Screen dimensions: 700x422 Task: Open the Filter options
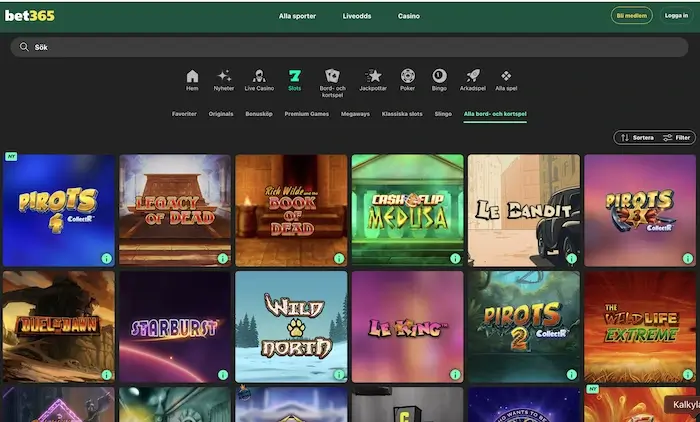coord(677,138)
